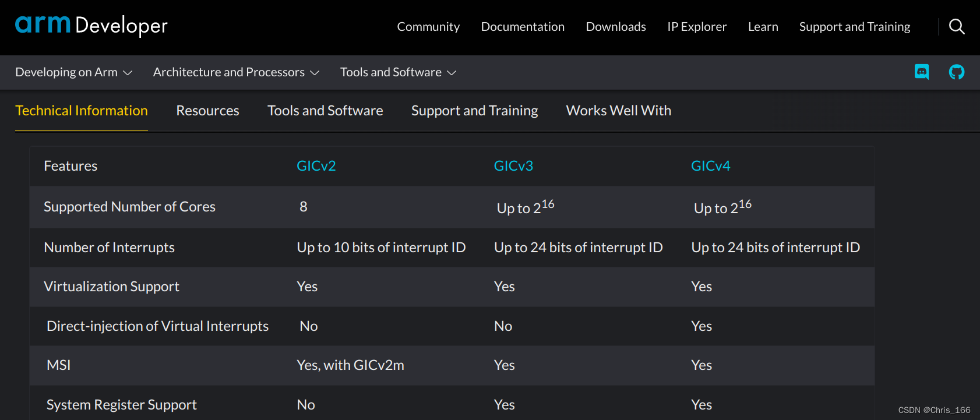980x420 pixels.
Task: Open the GitHub icon
Action: point(957,72)
